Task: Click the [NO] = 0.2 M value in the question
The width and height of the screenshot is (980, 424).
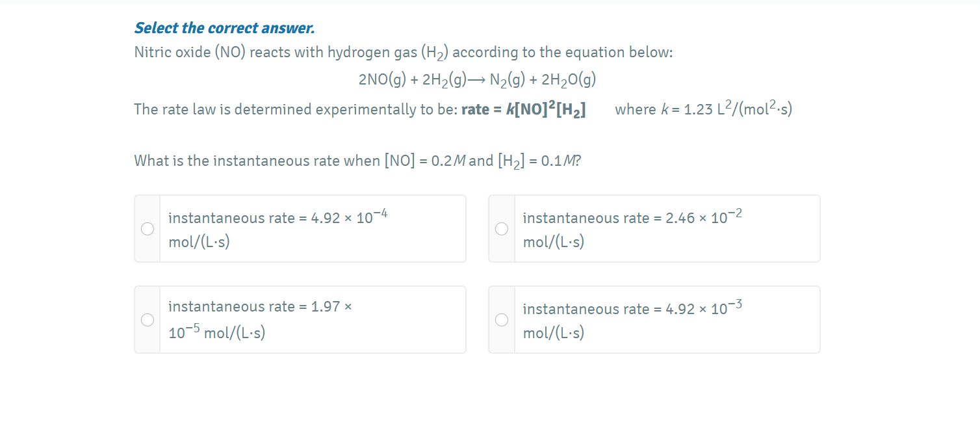Action: (424, 160)
